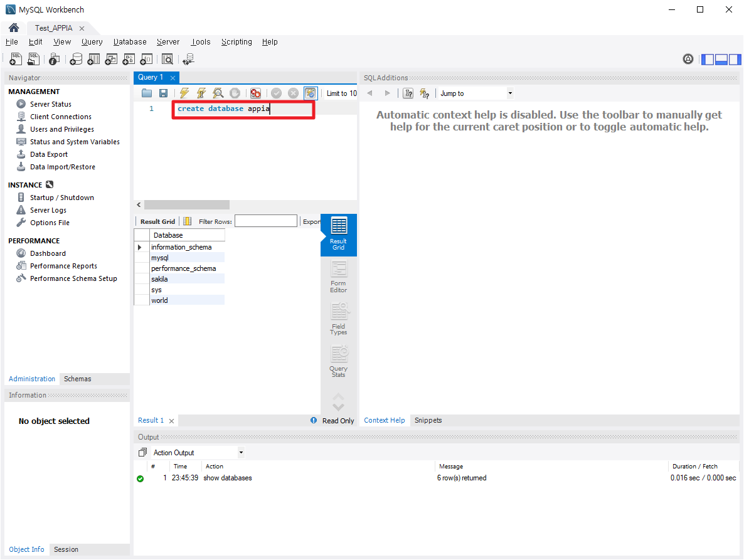
Task: Execute the query with the lightning bolt
Action: (x=184, y=93)
